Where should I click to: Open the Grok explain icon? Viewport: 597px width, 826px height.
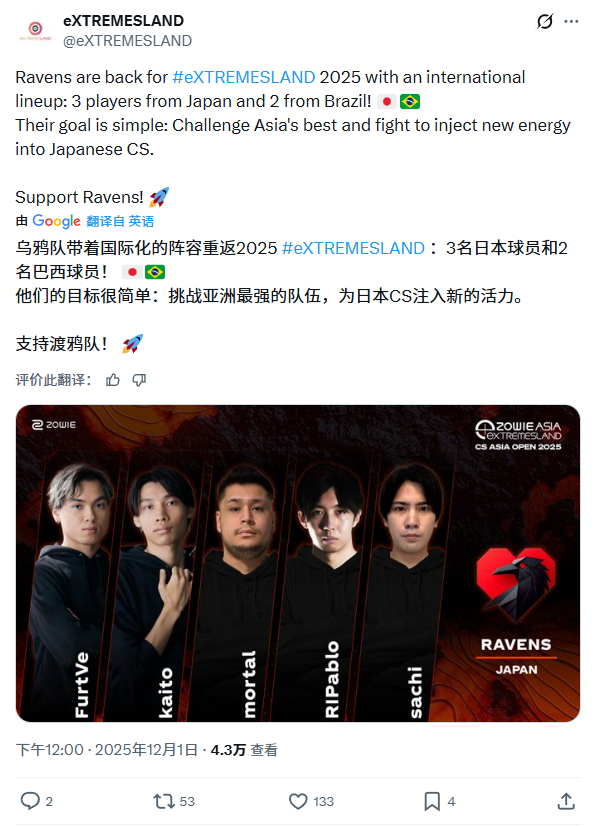pos(545,22)
